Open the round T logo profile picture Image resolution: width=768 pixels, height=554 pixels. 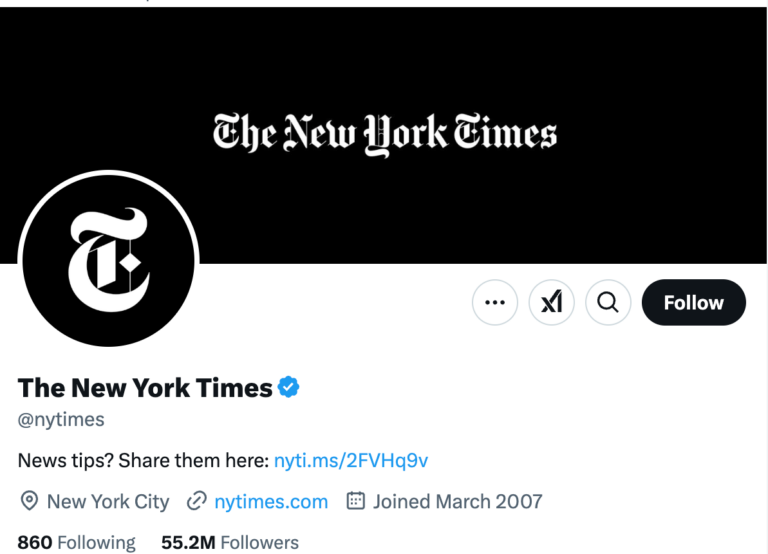coord(108,260)
